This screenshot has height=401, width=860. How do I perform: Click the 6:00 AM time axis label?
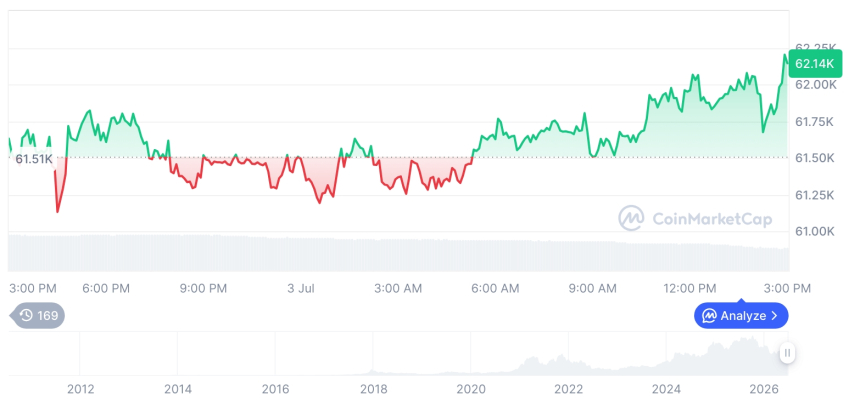click(496, 288)
